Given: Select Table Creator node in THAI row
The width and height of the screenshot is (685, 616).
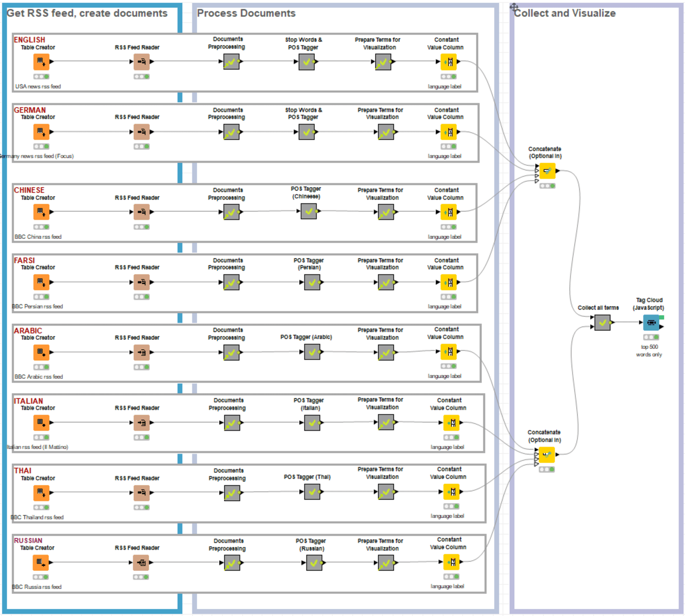Looking at the screenshot, I should pos(41,492).
